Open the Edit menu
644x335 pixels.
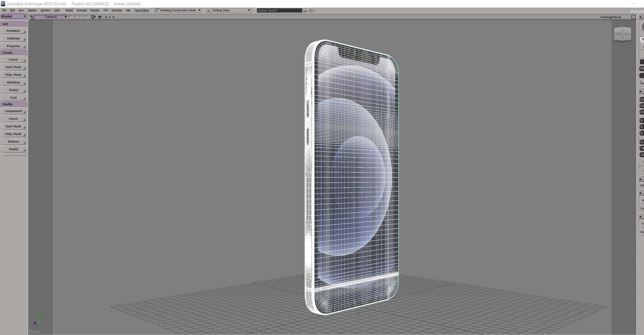12,10
